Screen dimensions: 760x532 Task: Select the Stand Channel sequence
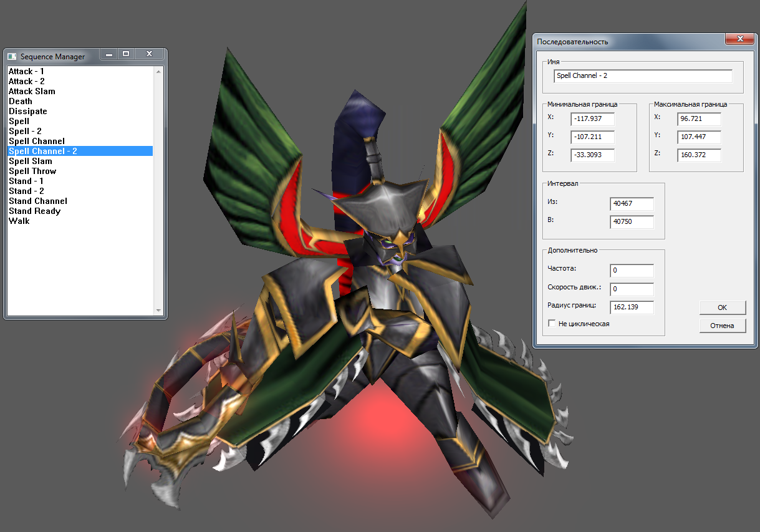80,201
